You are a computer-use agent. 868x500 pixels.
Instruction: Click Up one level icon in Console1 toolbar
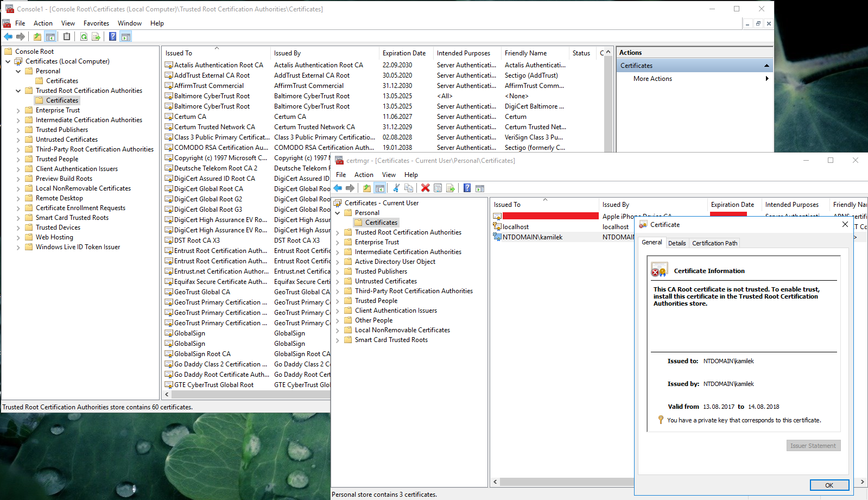pos(37,36)
